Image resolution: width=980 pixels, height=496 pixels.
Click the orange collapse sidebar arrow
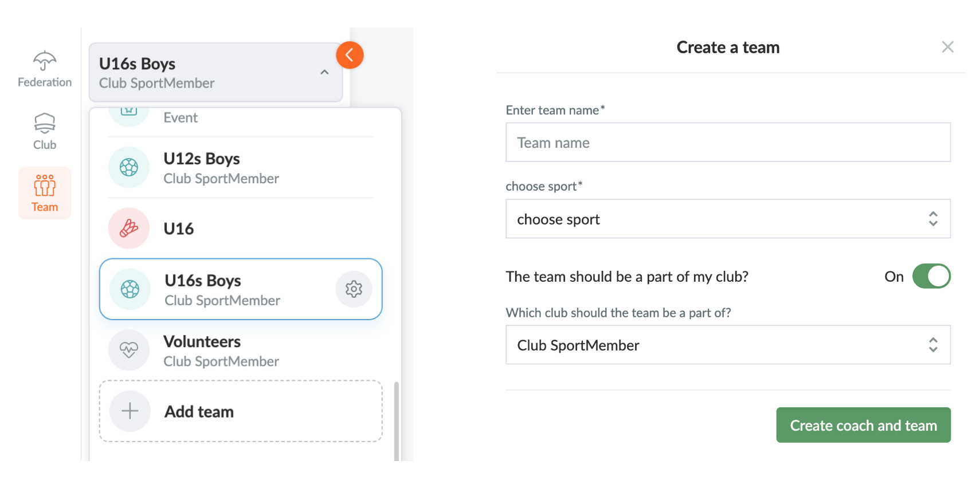click(x=350, y=55)
